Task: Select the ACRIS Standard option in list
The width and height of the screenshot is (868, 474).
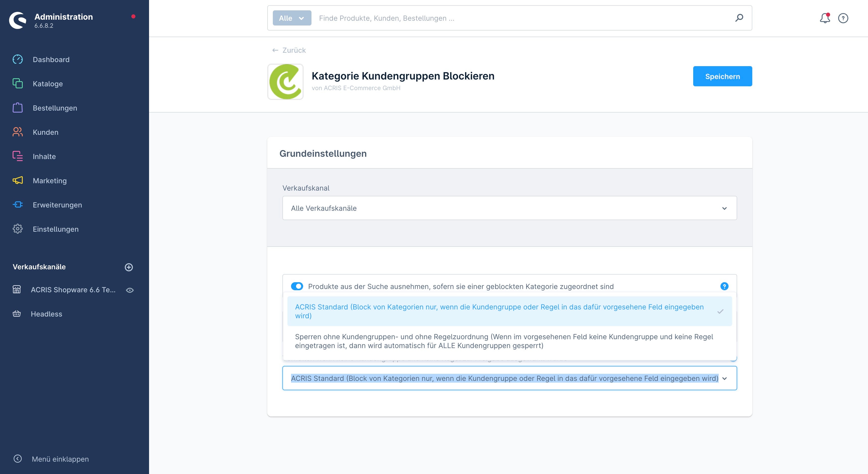Action: pyautogui.click(x=510, y=311)
